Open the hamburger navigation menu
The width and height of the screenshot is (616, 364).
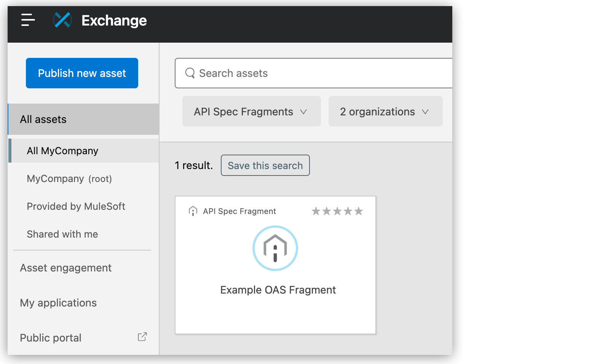coord(27,21)
